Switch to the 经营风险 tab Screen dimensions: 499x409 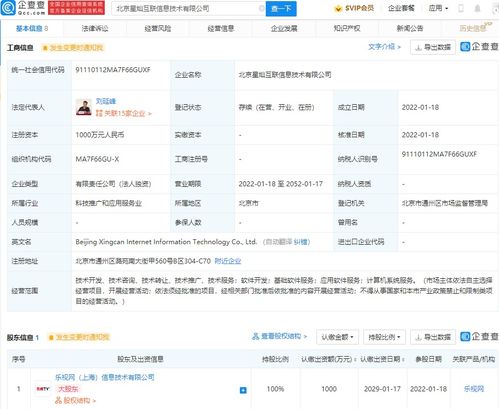(158, 29)
